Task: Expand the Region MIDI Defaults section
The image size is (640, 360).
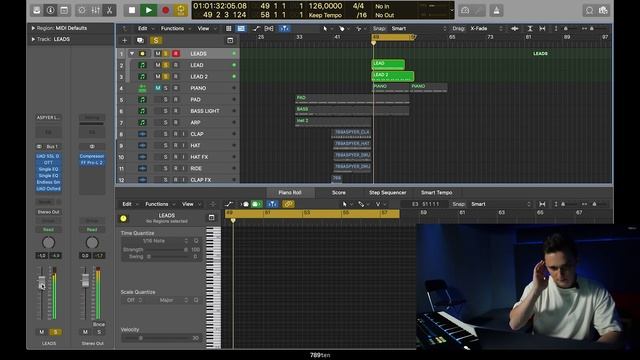Action: (x=33, y=28)
